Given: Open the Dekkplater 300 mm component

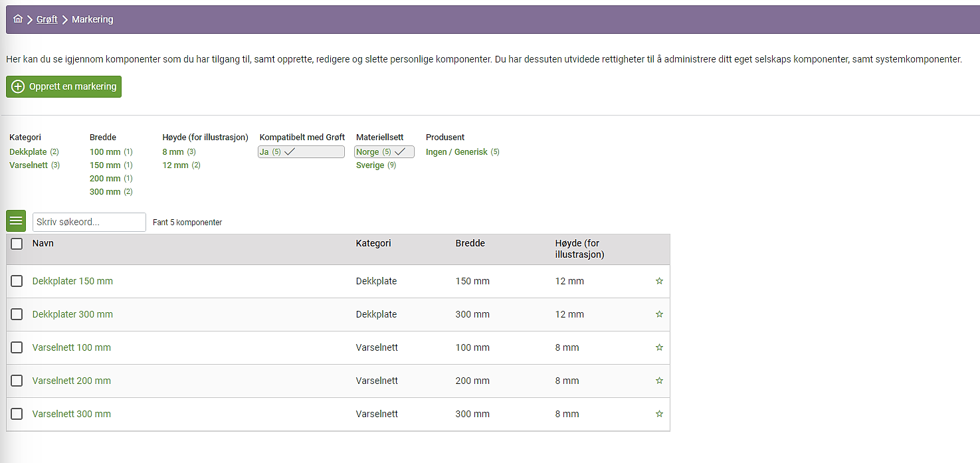Looking at the screenshot, I should tap(72, 314).
